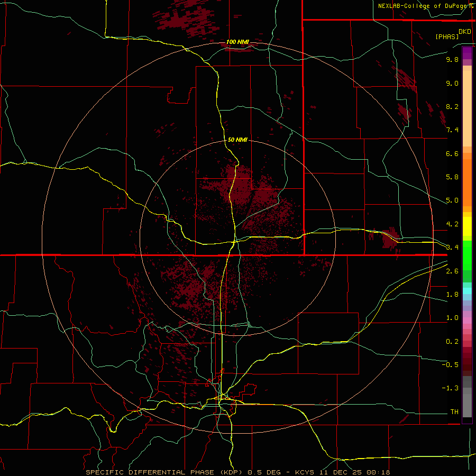Click the 6.6 scale value
This screenshot has height=476, width=476.
pos(452,153)
